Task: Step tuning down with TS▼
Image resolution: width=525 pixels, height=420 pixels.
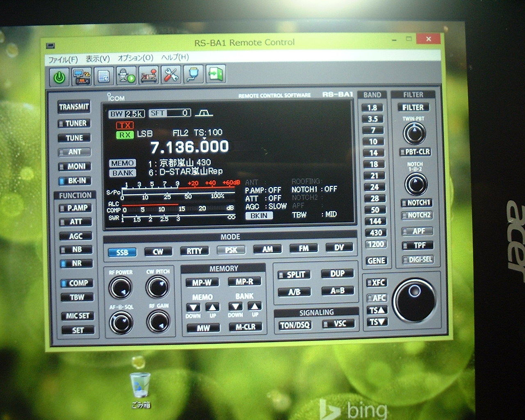Action: 377,322
